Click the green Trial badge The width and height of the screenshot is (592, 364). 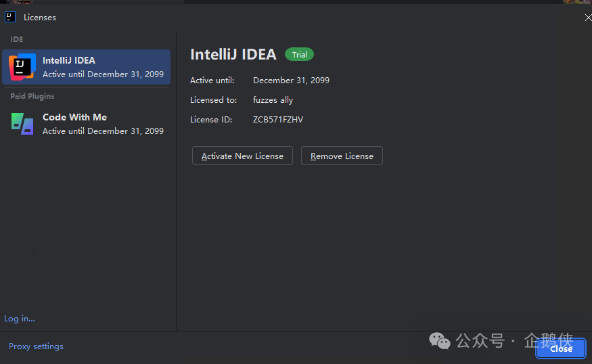pyautogui.click(x=300, y=55)
